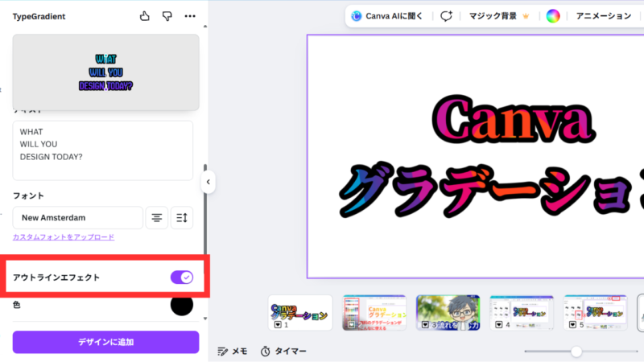Image resolution: width=644 pixels, height=362 pixels.
Task: Adjust the zoom slider handle
Action: pyautogui.click(x=576, y=352)
